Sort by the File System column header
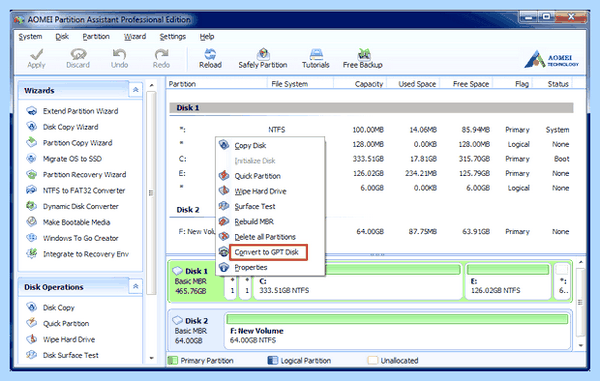The width and height of the screenshot is (600, 381). tap(300, 84)
